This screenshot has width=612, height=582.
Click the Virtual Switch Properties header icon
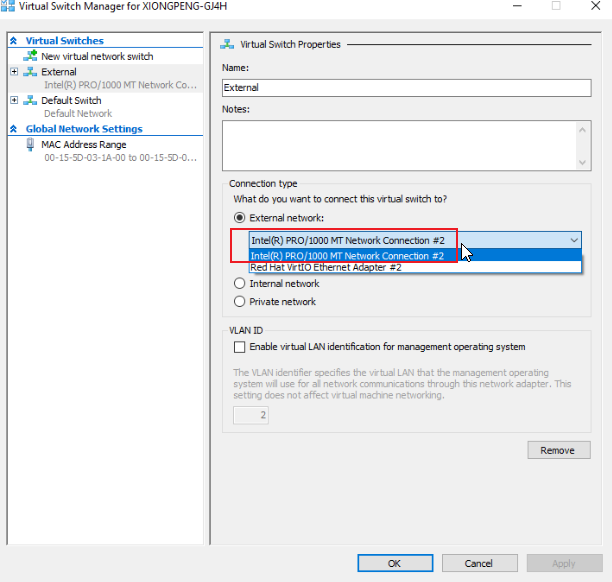227,44
